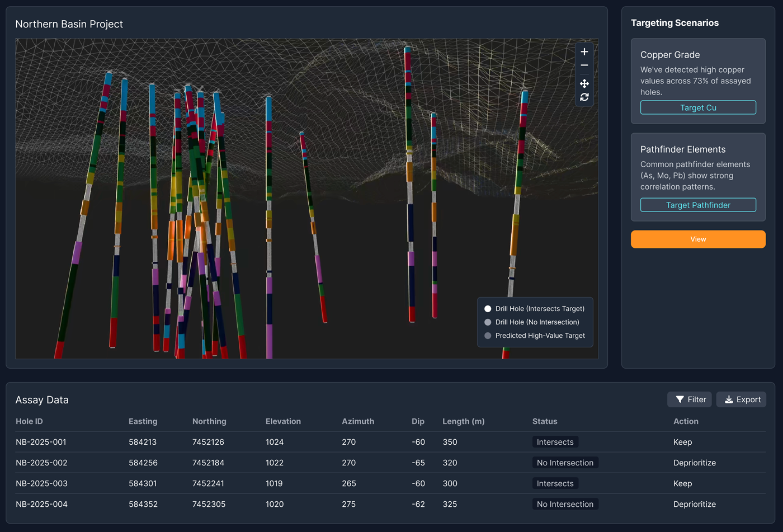The image size is (783, 532).
Task: Open the assay data Filter options
Action: tap(690, 399)
